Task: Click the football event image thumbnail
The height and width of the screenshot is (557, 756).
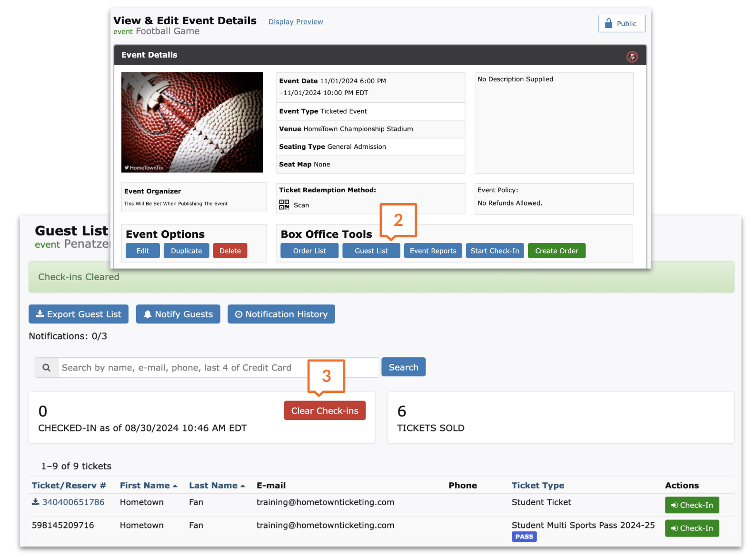Action: [192, 122]
